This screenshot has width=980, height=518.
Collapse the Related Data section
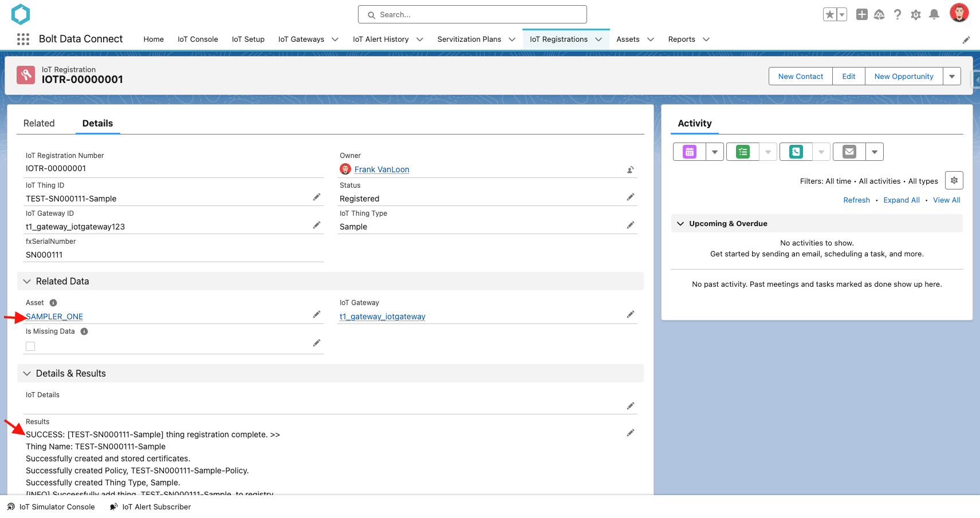pos(27,281)
